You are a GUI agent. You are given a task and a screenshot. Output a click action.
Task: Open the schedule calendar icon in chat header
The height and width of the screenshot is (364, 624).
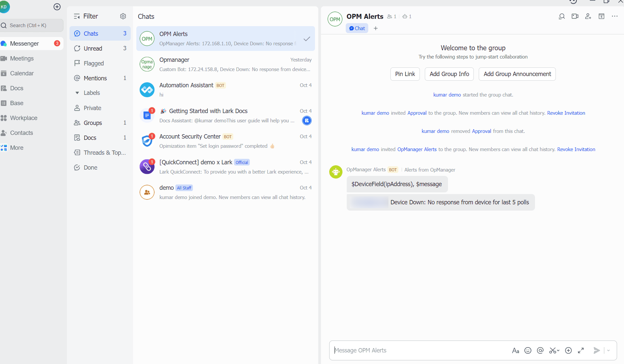(601, 16)
